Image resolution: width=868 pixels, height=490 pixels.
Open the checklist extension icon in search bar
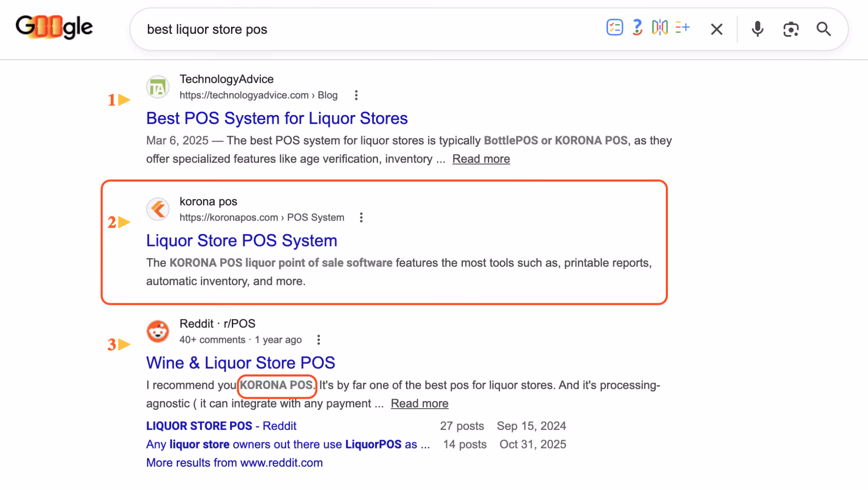(x=614, y=28)
